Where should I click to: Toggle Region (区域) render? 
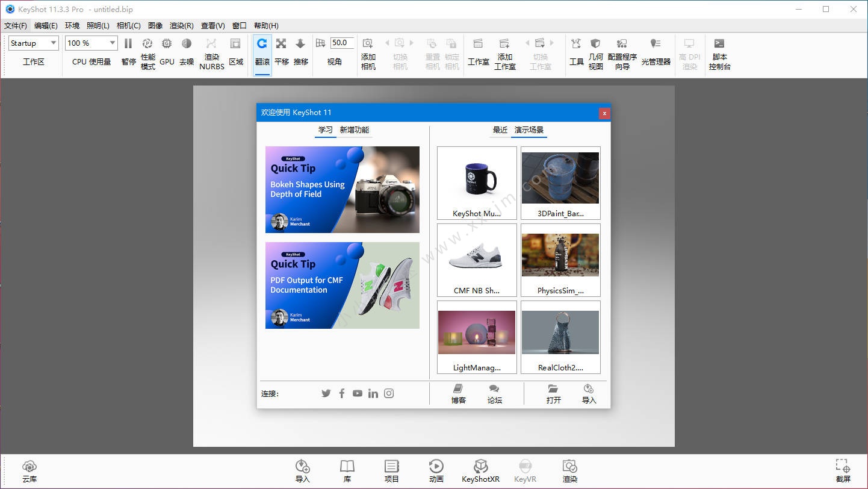coord(236,43)
